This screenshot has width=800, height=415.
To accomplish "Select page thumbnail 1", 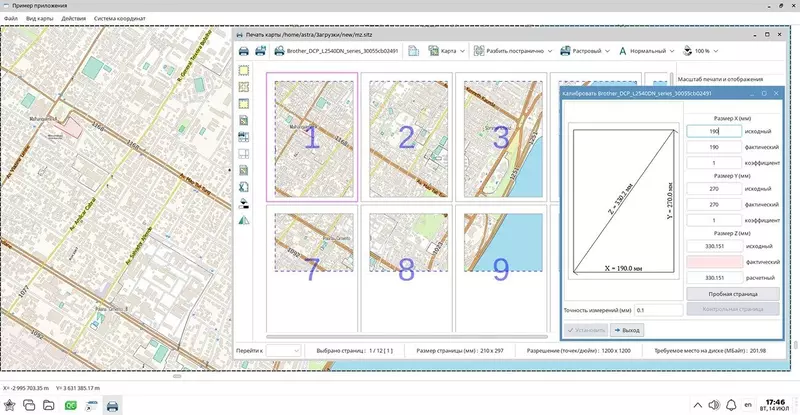I will point(312,137).
